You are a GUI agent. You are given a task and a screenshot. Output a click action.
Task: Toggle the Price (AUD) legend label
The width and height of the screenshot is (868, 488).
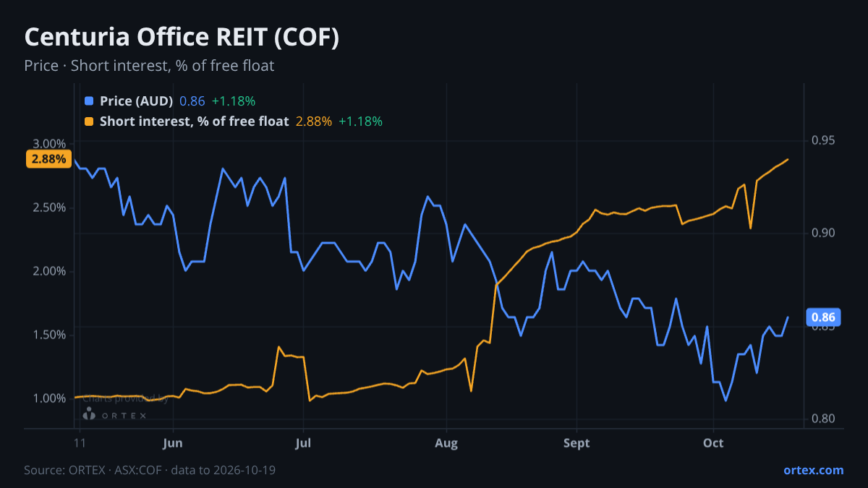(x=136, y=101)
